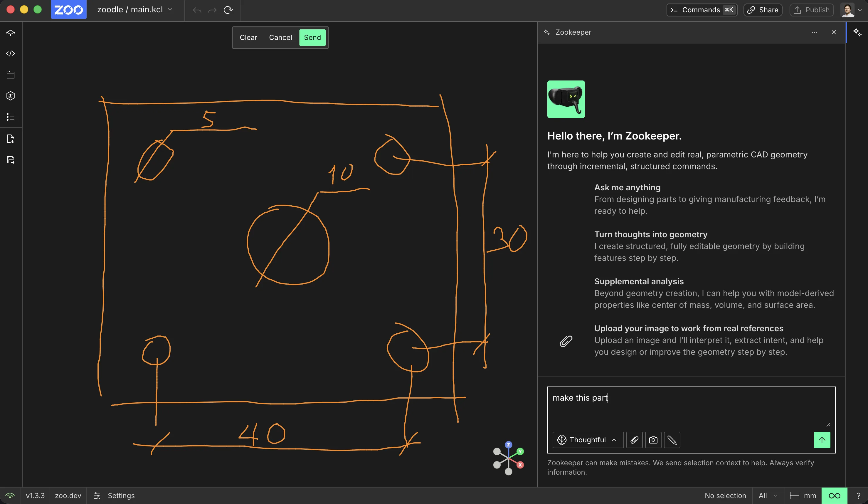The width and height of the screenshot is (868, 504).
Task: Open the variables pane icon
Action: click(11, 96)
